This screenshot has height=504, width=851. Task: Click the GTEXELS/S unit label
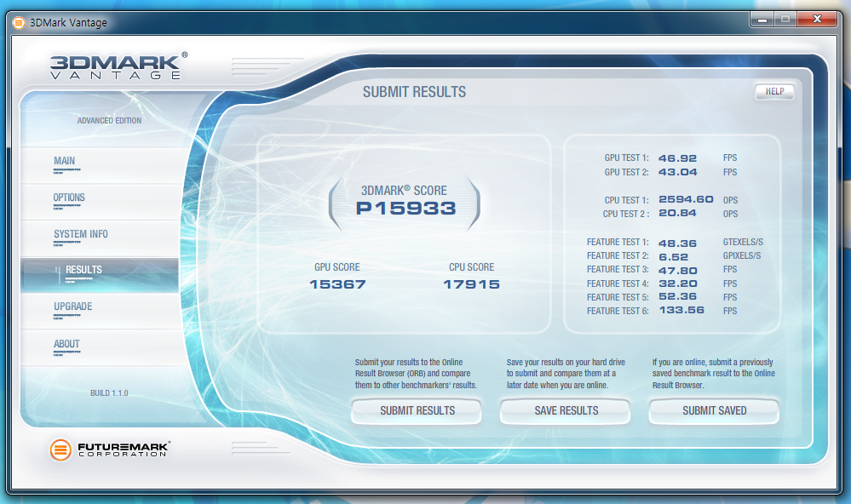tap(743, 242)
